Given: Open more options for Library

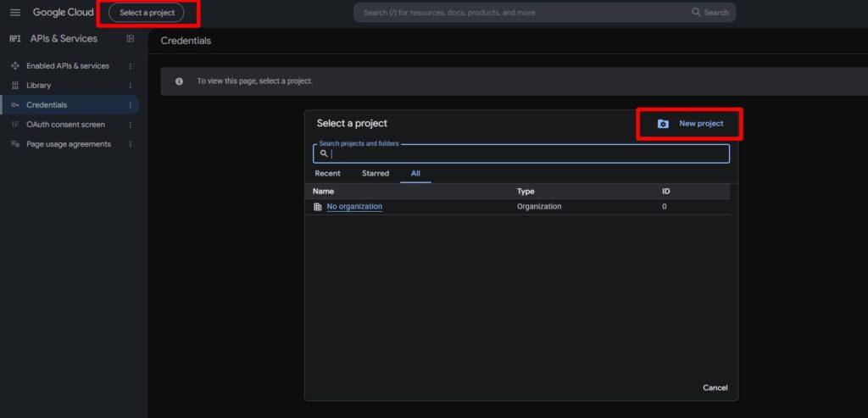Looking at the screenshot, I should (130, 86).
